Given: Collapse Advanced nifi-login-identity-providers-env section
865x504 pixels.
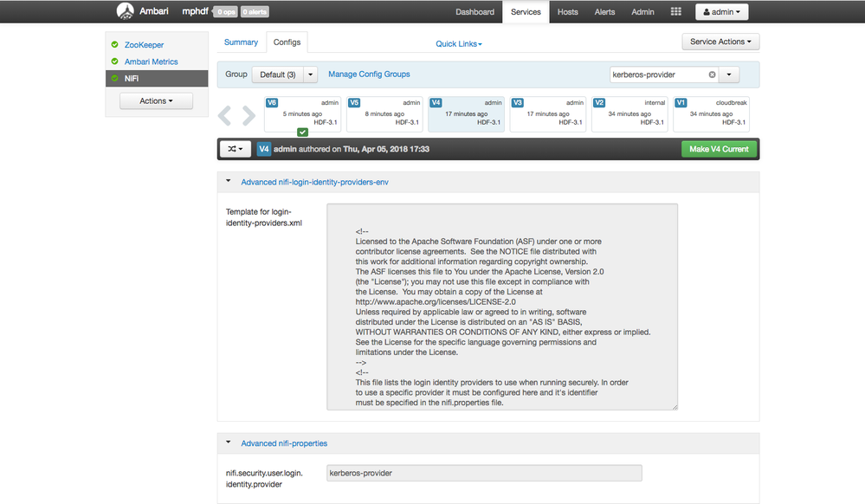Looking at the screenshot, I should 228,181.
